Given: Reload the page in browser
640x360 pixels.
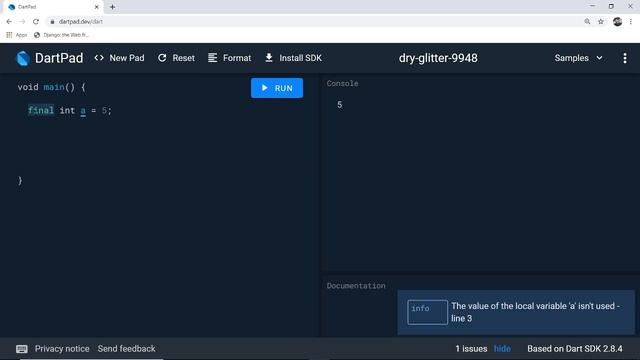Looking at the screenshot, I should (x=36, y=22).
